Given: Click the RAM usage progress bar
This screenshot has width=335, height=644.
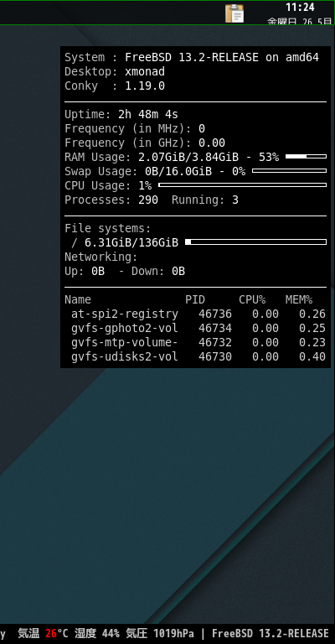Looking at the screenshot, I should point(306,157).
